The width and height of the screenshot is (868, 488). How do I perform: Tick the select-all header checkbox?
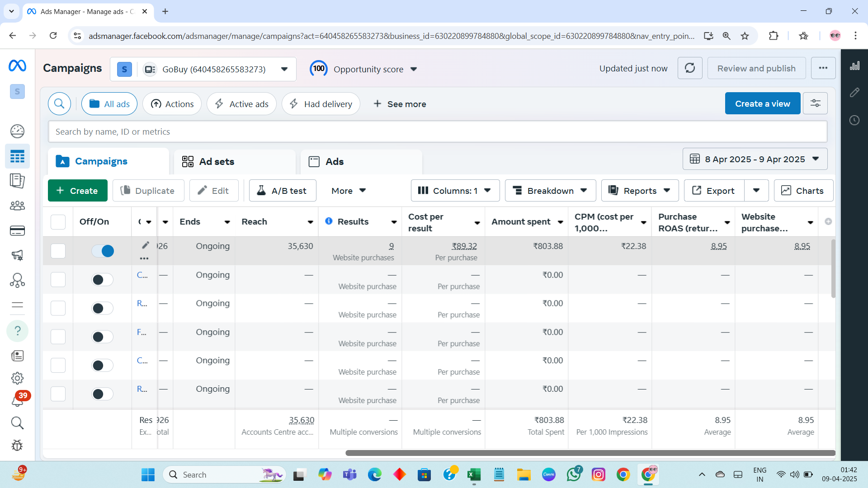click(x=58, y=222)
